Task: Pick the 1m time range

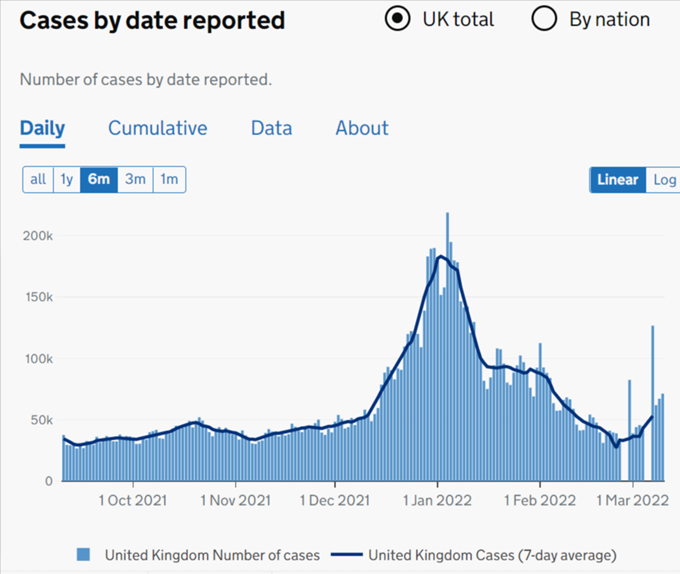Action: [x=169, y=180]
